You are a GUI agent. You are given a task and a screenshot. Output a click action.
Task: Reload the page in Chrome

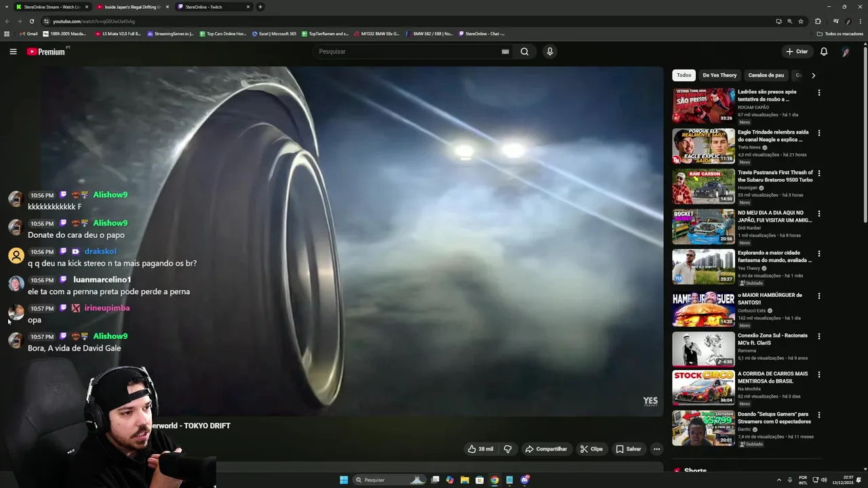pyautogui.click(x=31, y=21)
